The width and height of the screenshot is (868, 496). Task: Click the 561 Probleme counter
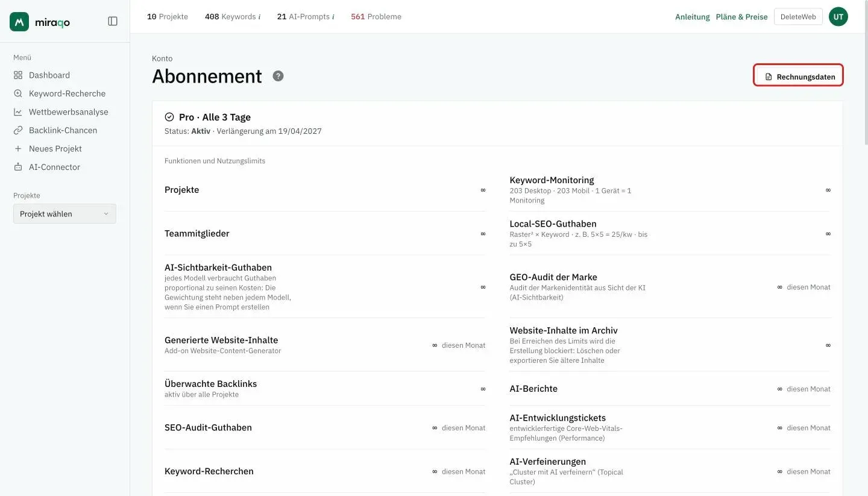[376, 17]
